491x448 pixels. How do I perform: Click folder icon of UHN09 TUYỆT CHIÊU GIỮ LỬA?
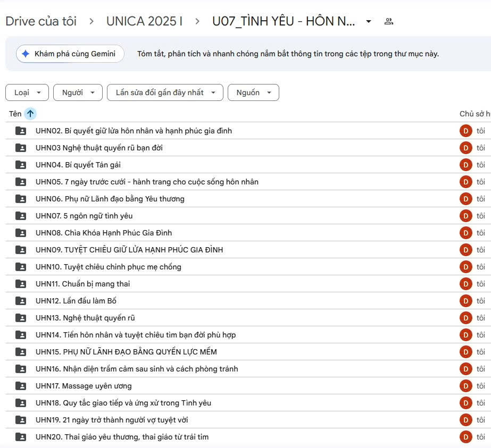21,250
